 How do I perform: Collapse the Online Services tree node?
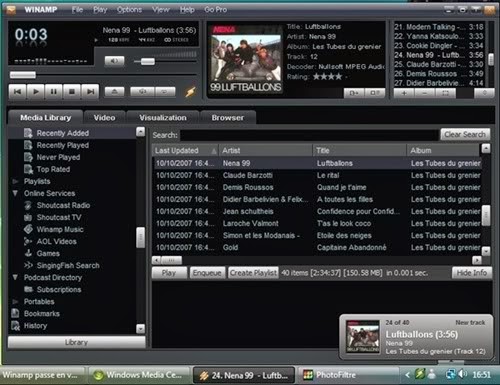click(15, 193)
